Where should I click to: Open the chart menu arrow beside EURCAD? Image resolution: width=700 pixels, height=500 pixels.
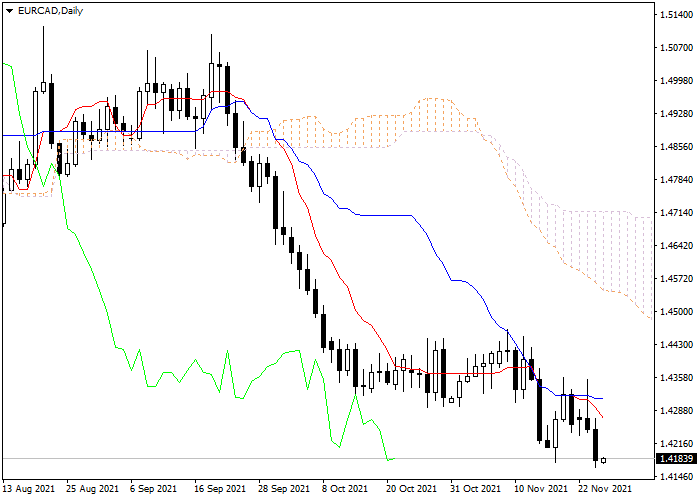(x=9, y=11)
